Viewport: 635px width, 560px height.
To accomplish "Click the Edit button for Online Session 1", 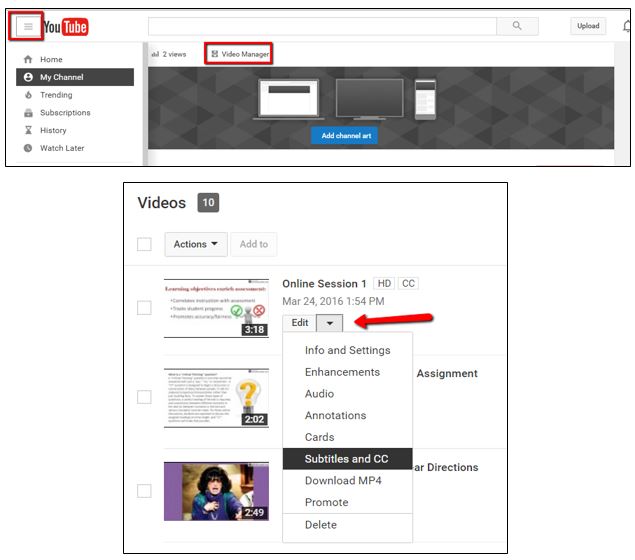I will [x=300, y=323].
